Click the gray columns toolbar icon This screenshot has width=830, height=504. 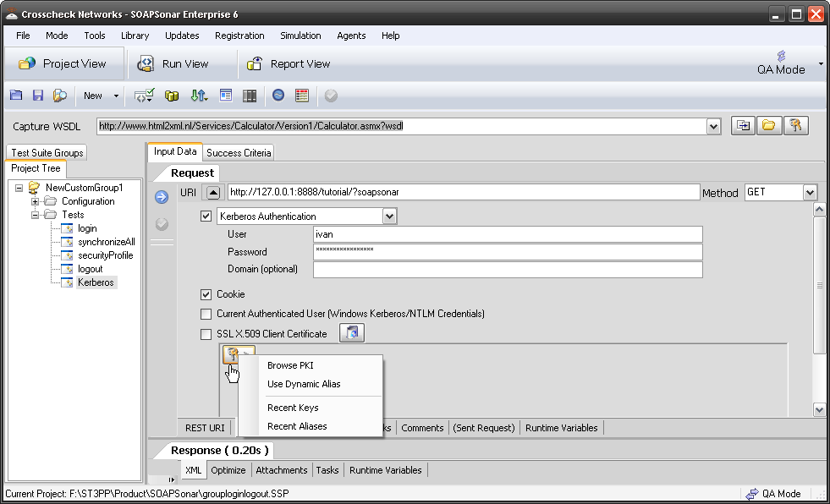[x=250, y=96]
